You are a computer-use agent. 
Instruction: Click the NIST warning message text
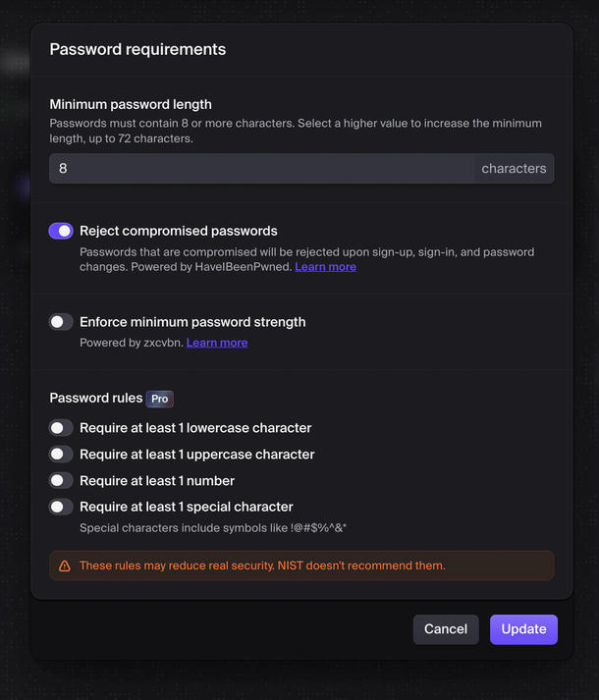[262, 565]
